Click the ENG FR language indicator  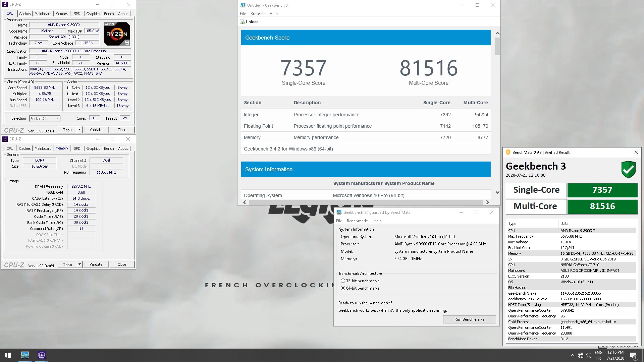[x=598, y=355]
